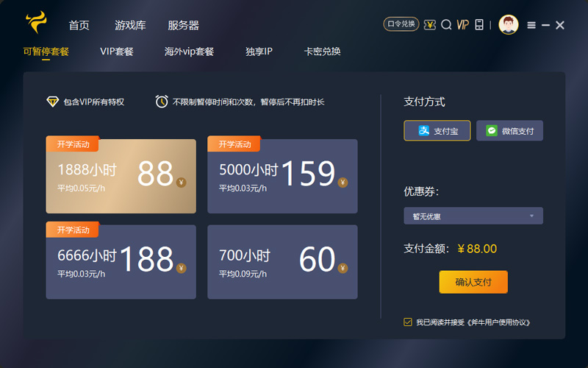
Task: Minimize the window
Action: 545,25
